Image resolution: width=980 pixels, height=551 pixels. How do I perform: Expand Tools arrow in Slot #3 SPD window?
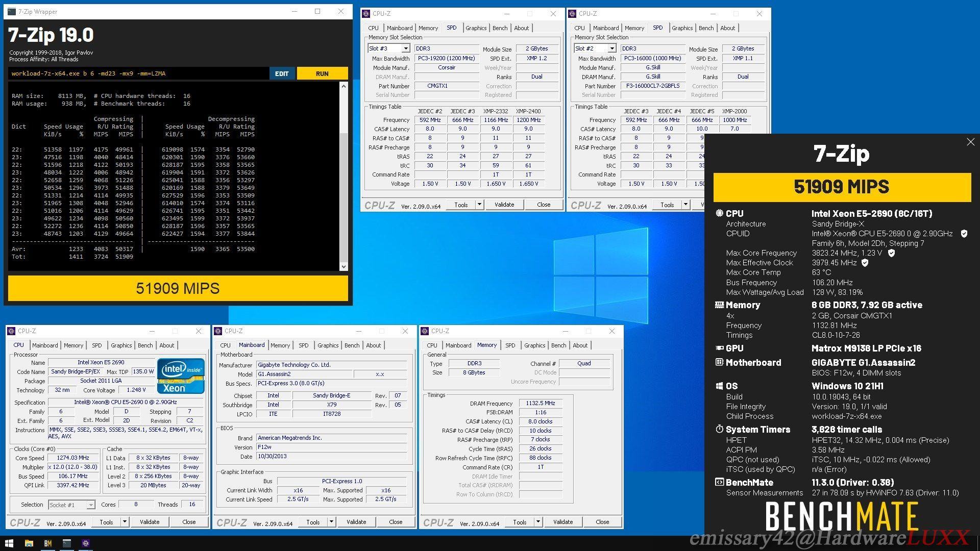tap(479, 205)
